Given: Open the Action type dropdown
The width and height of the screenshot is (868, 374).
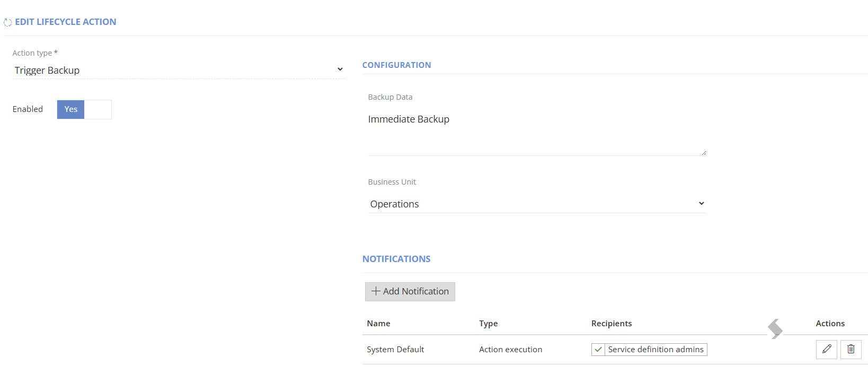Looking at the screenshot, I should 179,70.
